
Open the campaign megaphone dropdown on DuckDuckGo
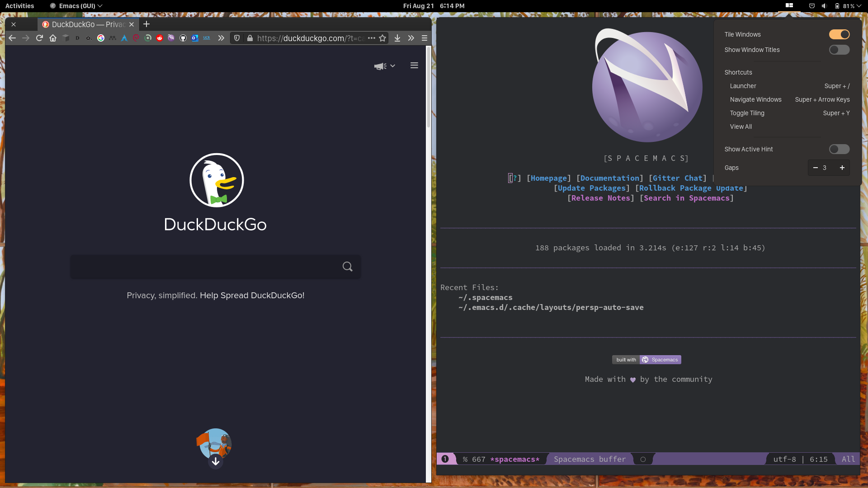[385, 66]
